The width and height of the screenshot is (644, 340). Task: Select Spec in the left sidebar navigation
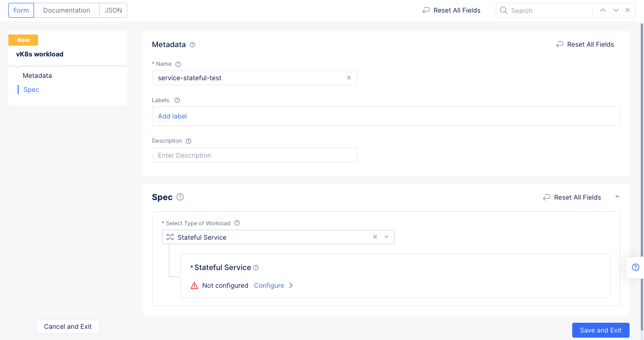(31, 89)
